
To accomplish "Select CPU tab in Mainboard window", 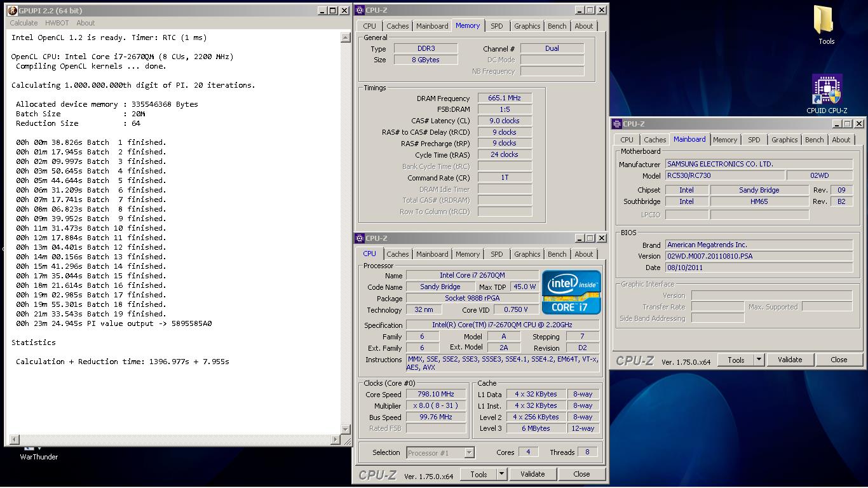I will pyautogui.click(x=627, y=140).
